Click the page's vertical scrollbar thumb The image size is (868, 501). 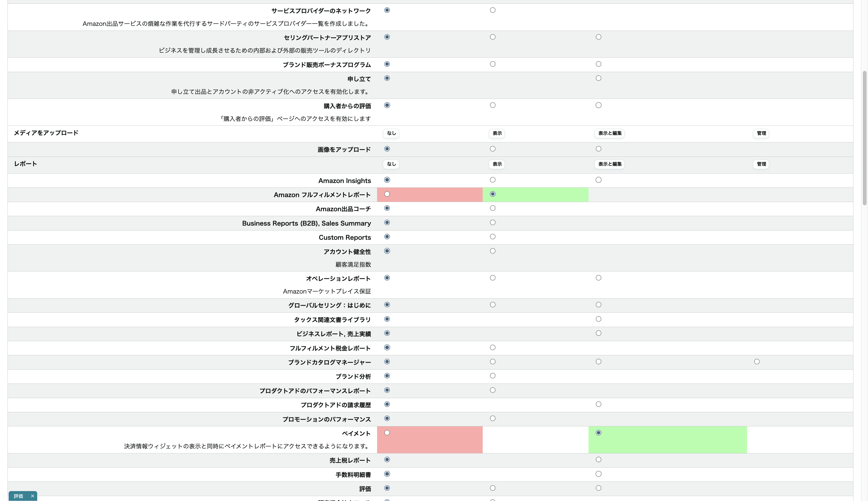coord(864,138)
